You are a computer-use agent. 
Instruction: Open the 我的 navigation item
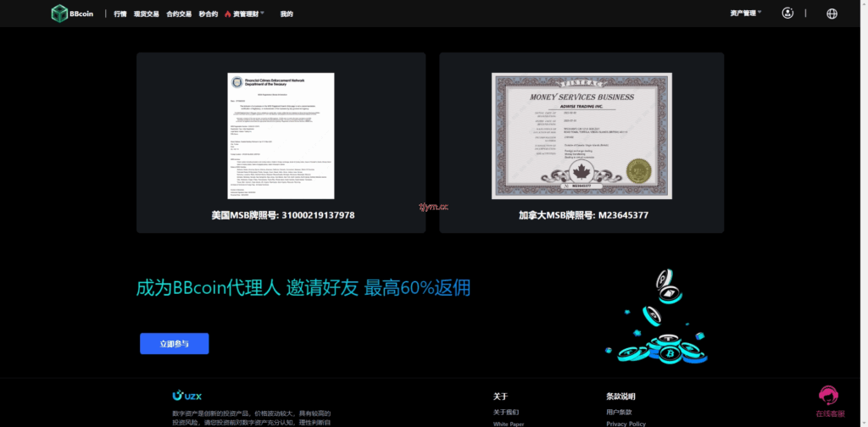287,14
